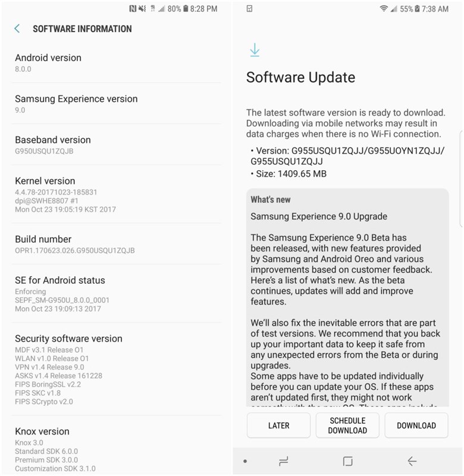
Task: Tap the back arrow beside Software Information
Action: pyautogui.click(x=17, y=29)
